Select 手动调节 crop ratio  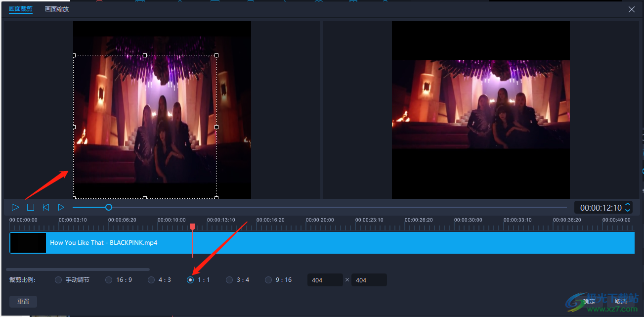(x=72, y=280)
